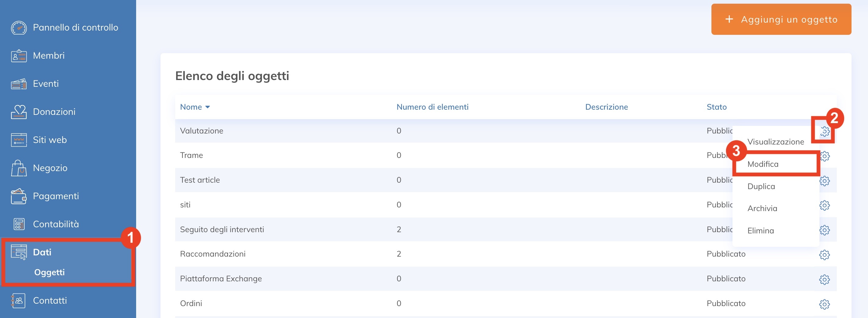Open gear settings for Raccomandazioni row

(824, 254)
